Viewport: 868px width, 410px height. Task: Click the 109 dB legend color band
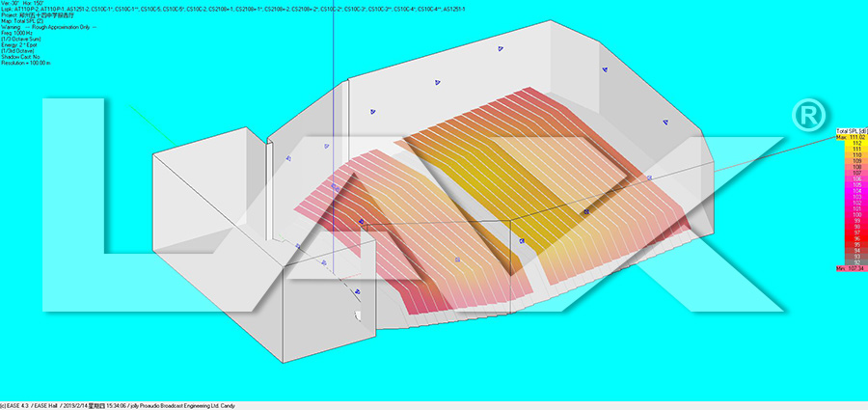point(855,161)
